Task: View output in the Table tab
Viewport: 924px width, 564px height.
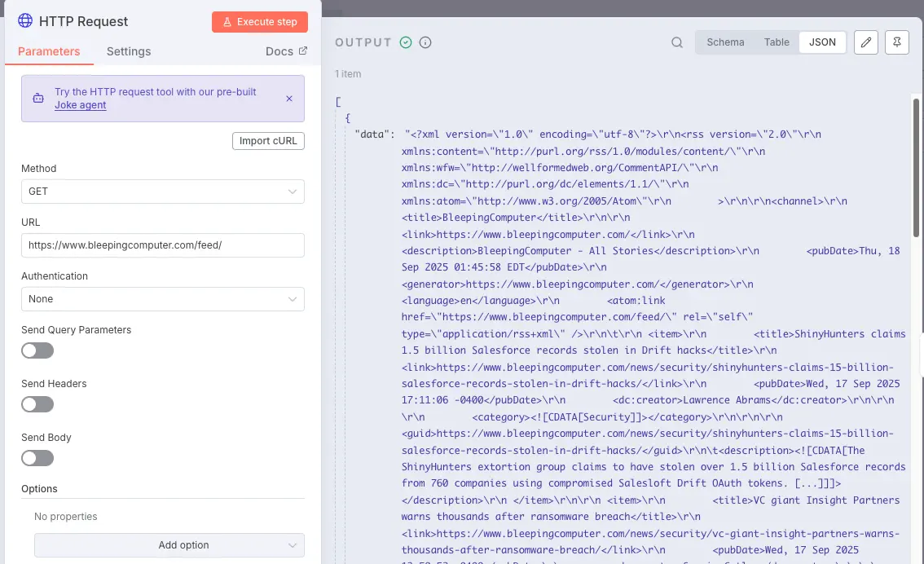Action: point(776,42)
